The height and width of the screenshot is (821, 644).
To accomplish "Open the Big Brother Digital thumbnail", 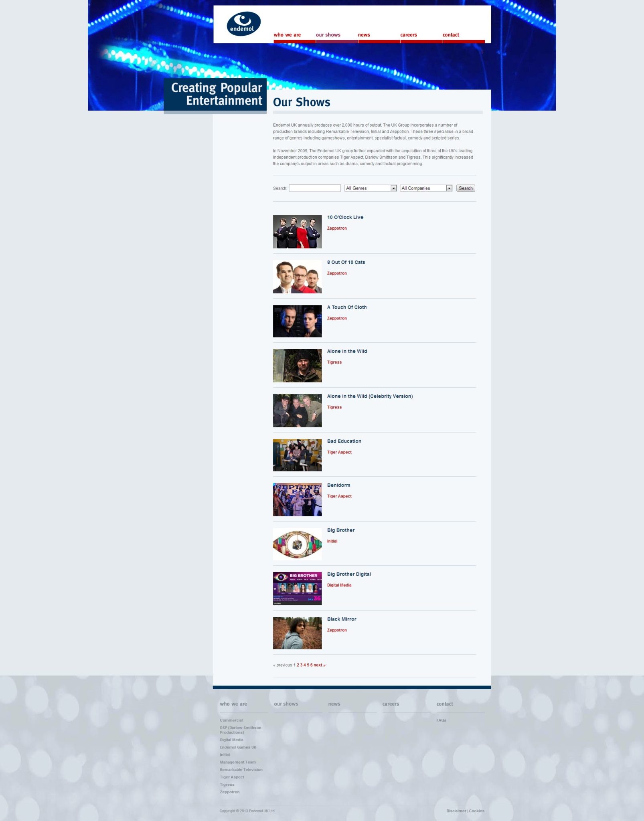I will coord(297,588).
